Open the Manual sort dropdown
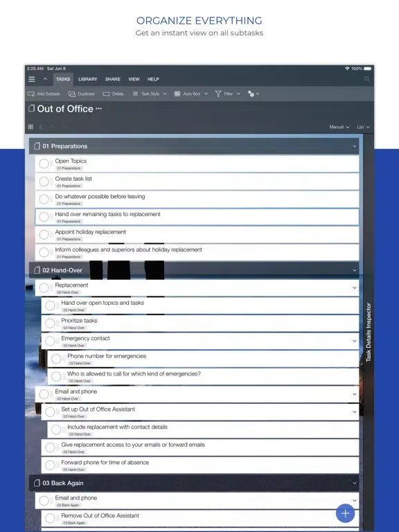 (339, 127)
